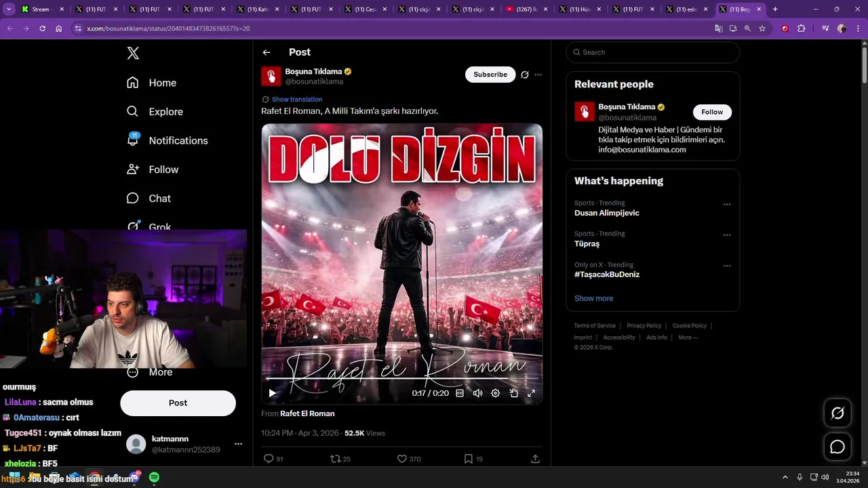This screenshot has height=488, width=868.
Task: Follow Boşuna Tıklama in Relevant people
Action: pos(712,112)
